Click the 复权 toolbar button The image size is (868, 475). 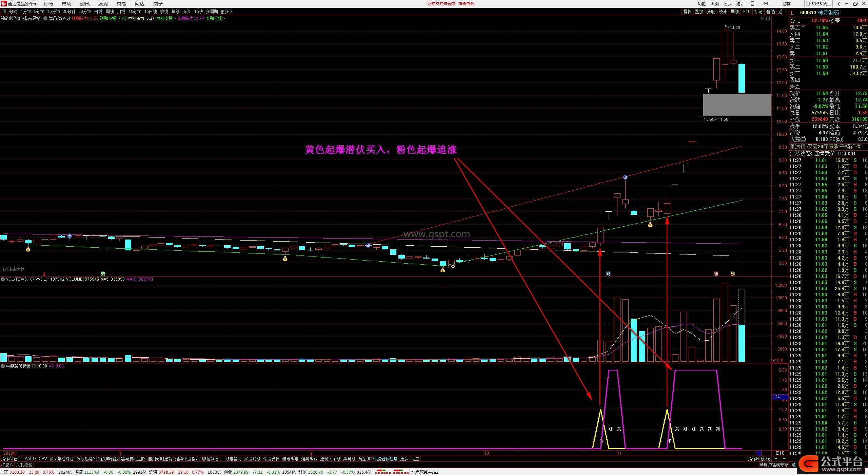coord(687,12)
